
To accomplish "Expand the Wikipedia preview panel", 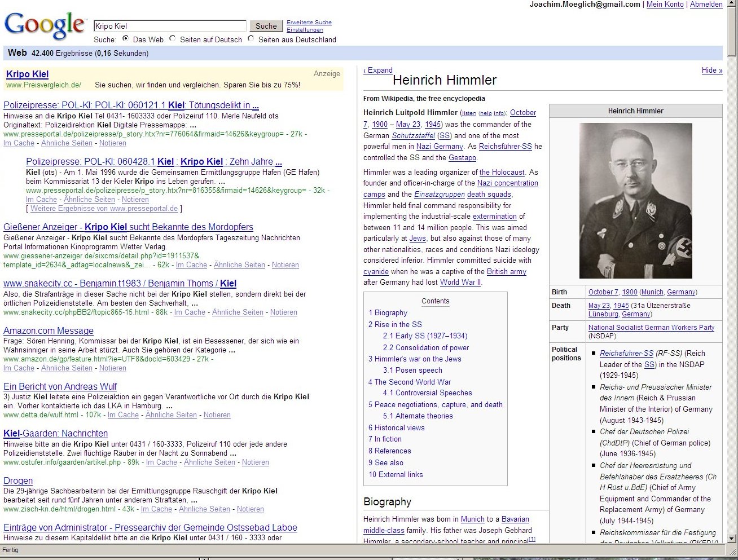I will pos(378,70).
